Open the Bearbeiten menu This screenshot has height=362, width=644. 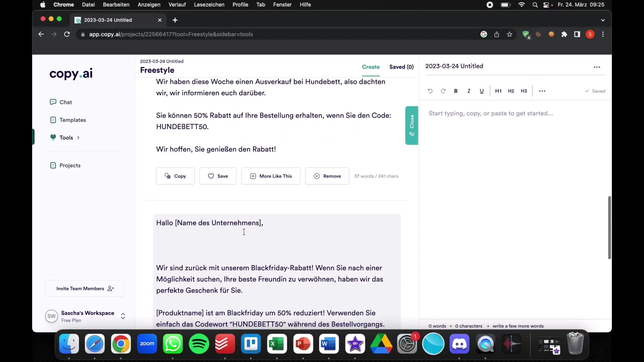116,5
